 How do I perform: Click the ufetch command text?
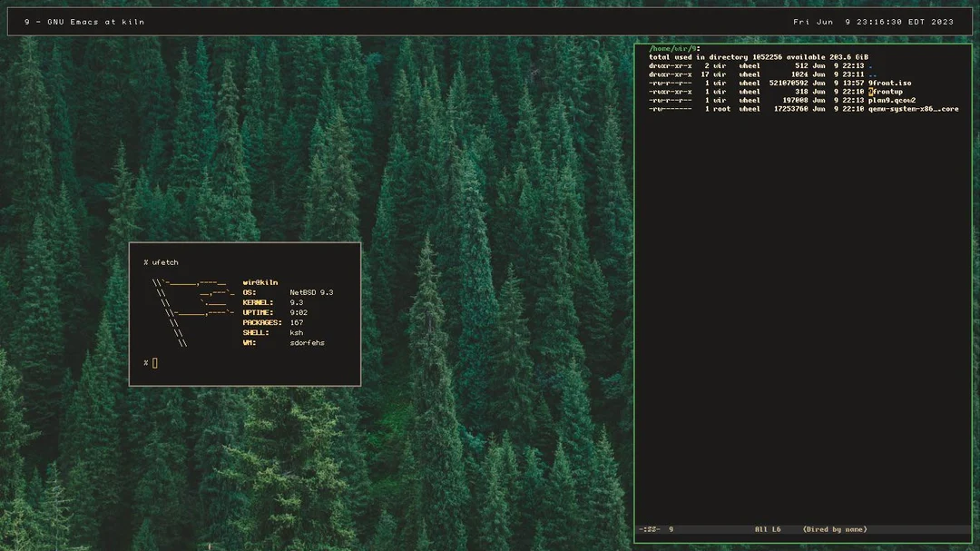[x=163, y=261]
